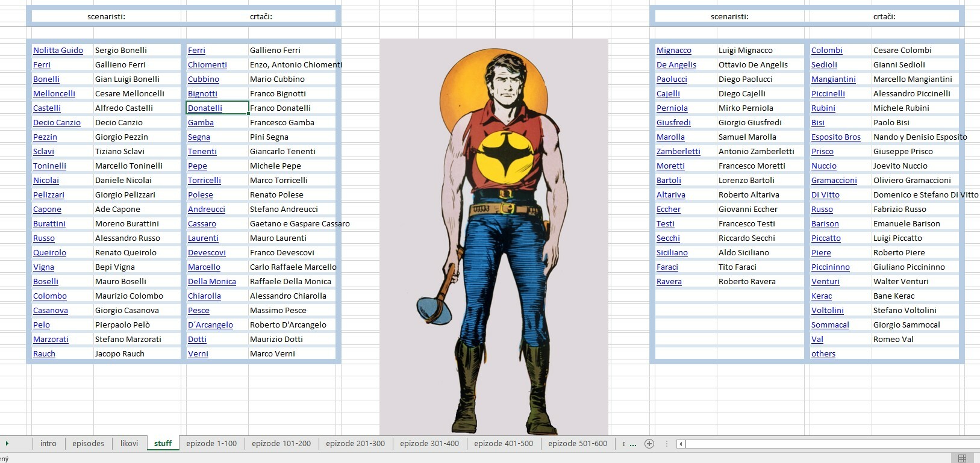The width and height of the screenshot is (980, 463).
Task: Follow the Faraci link
Action: (x=667, y=267)
